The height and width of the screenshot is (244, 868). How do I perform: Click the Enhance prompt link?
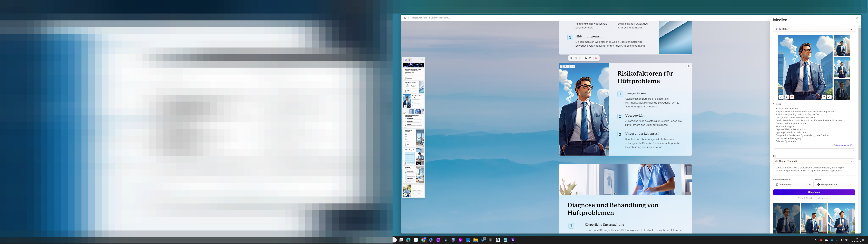click(843, 145)
